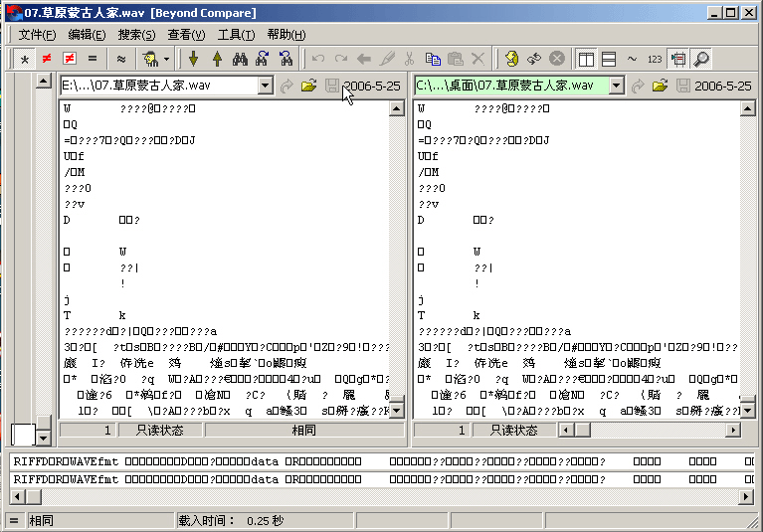Click 载入时间 0.25 秒 in status bar
Image resolution: width=763 pixels, height=532 pixels.
(x=231, y=521)
